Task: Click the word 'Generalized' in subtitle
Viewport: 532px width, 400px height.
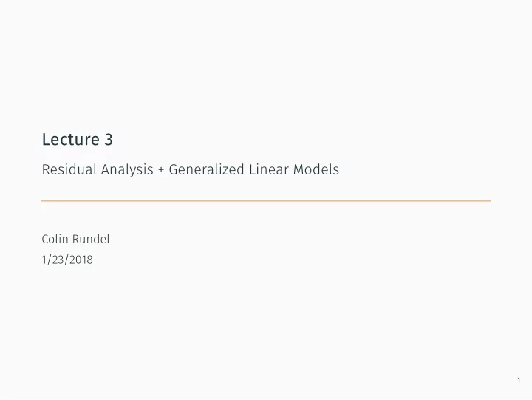Action: pyautogui.click(x=207, y=169)
